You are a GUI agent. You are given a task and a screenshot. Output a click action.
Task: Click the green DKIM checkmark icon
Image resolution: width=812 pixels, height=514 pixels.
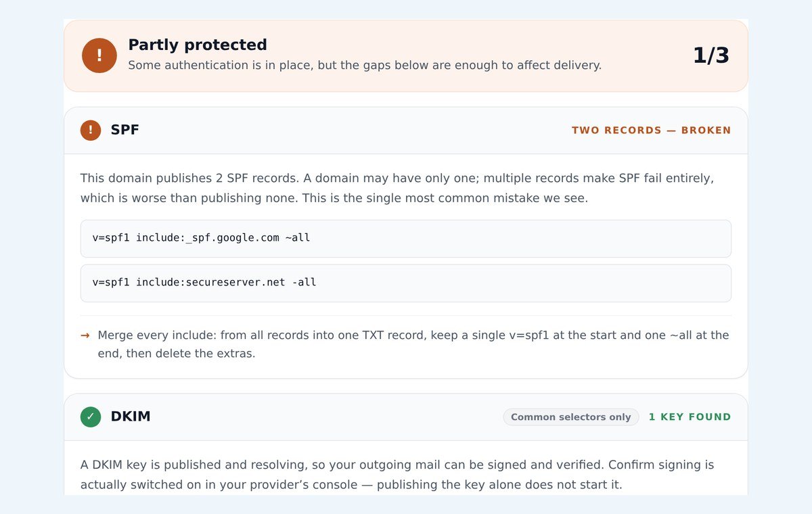click(x=91, y=417)
